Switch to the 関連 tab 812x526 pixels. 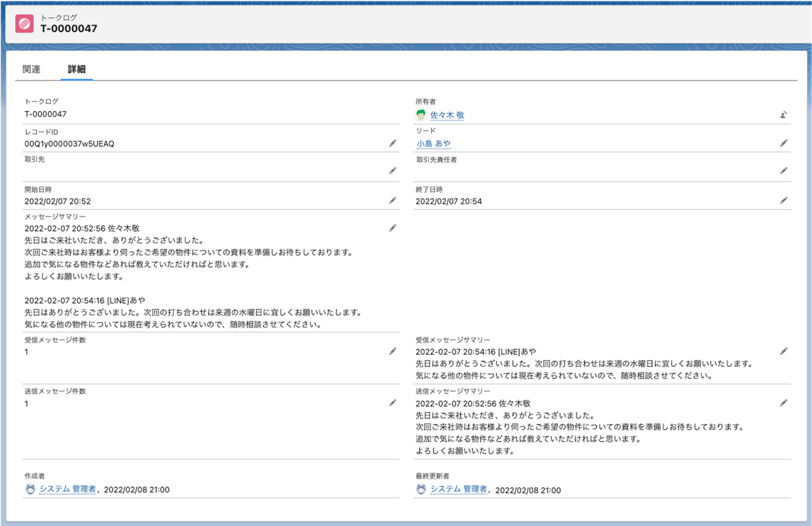click(32, 69)
